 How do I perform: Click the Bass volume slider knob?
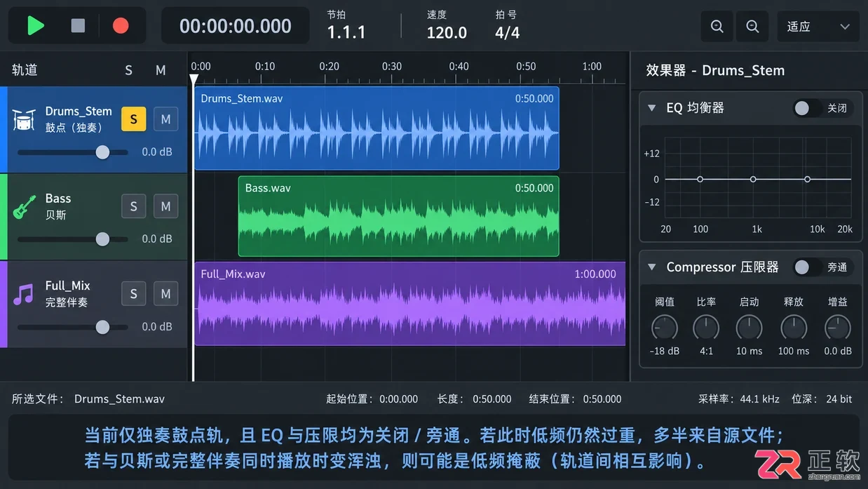coord(102,239)
